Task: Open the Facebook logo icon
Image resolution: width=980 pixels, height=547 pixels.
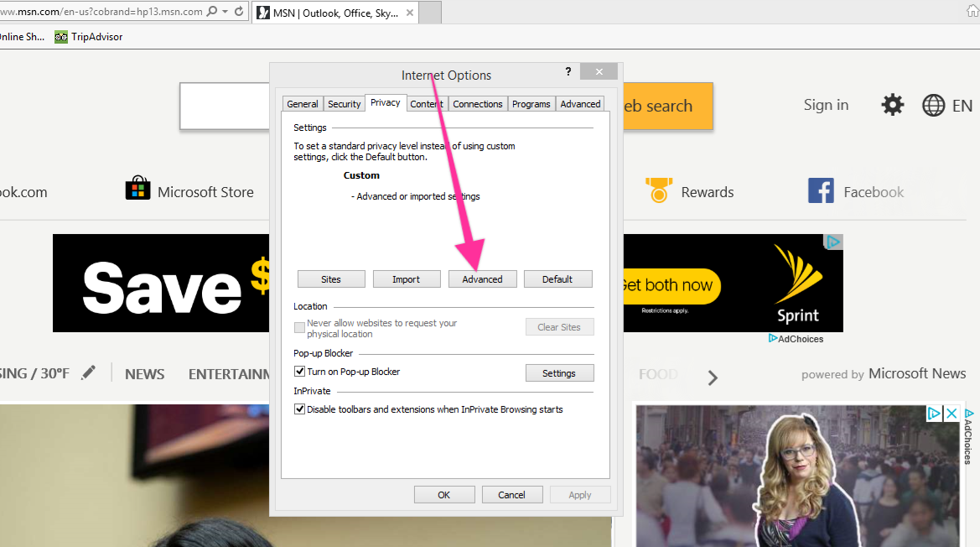Action: pyautogui.click(x=821, y=190)
